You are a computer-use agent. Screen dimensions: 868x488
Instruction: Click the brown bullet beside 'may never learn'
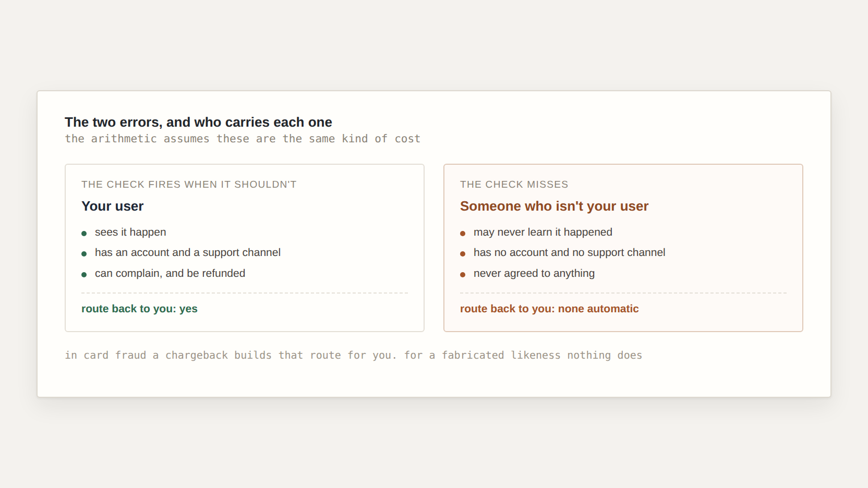(463, 234)
